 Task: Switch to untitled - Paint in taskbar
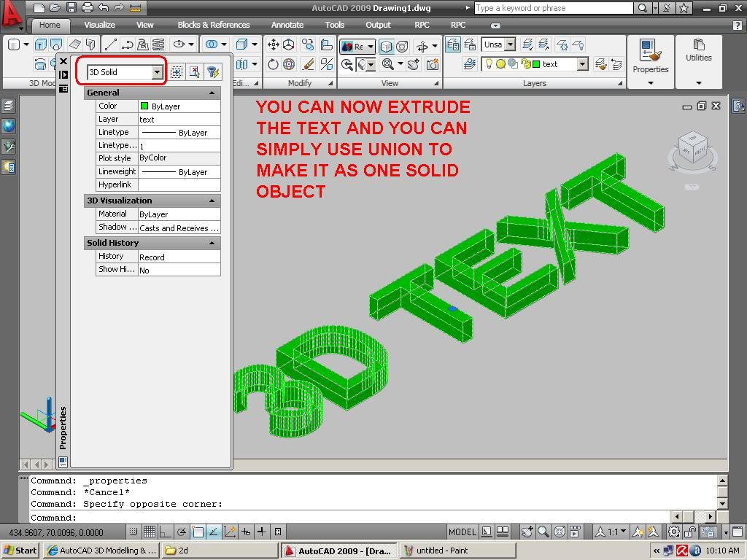tap(457, 551)
